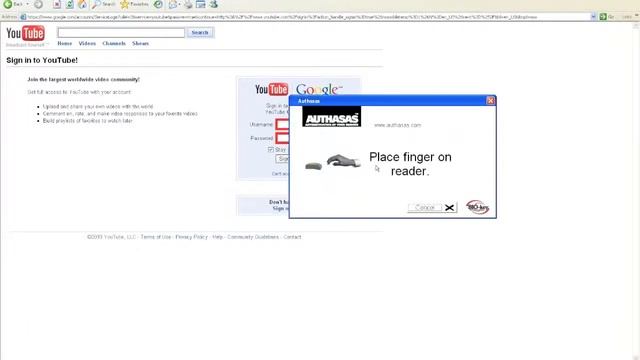Viewport: 640px width, 360px height.
Task: Go back with the browser Back button
Action: (x=13, y=4)
